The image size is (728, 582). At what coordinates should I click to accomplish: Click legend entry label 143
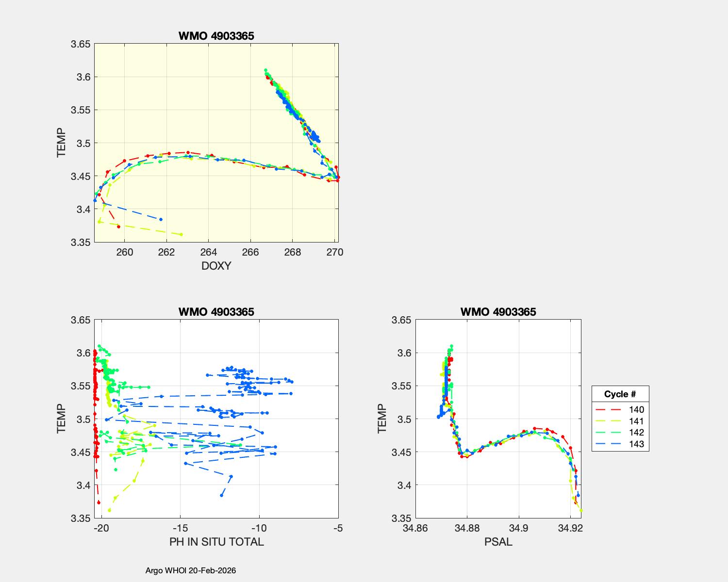tap(636, 444)
